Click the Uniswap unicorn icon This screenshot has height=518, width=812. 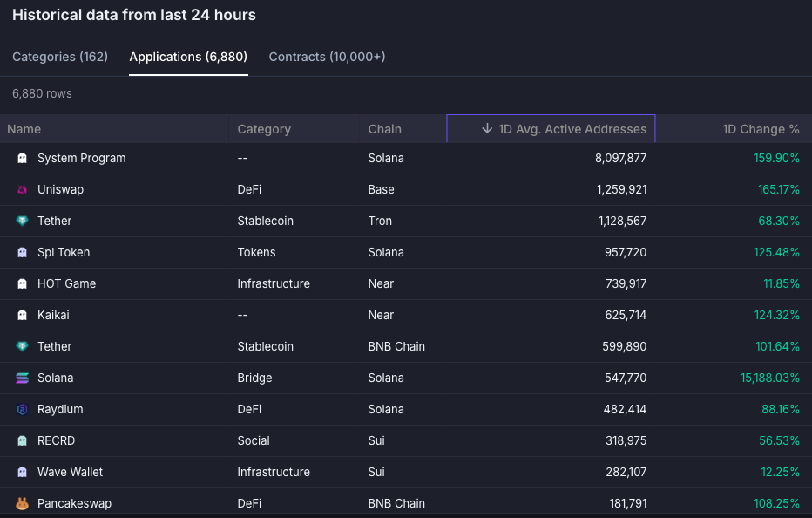(22, 190)
